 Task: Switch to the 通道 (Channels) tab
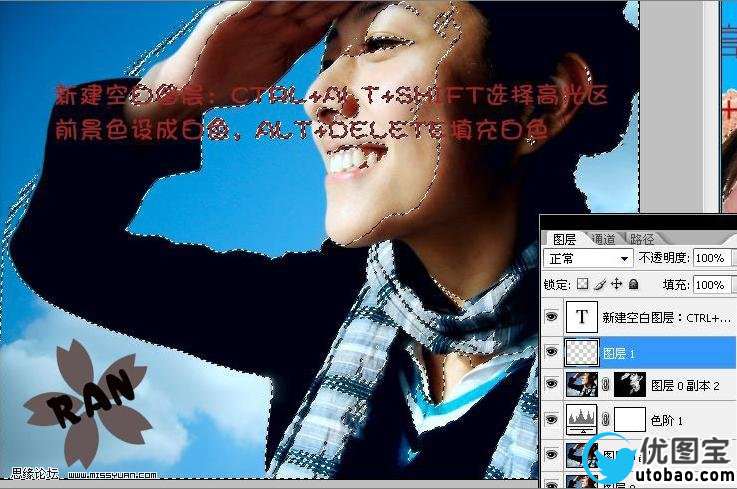(x=604, y=239)
